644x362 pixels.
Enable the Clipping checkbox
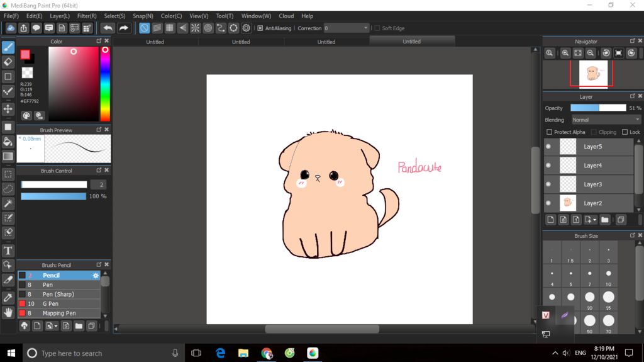coord(594,132)
